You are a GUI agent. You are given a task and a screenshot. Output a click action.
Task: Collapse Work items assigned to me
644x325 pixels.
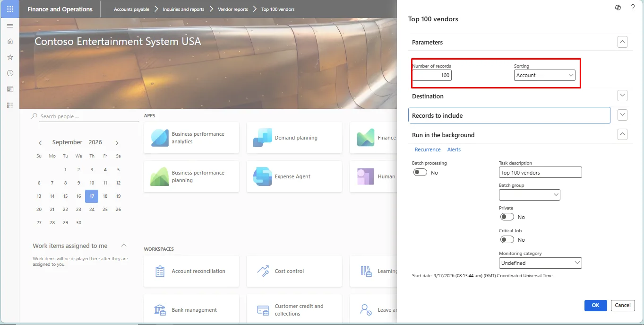(124, 246)
